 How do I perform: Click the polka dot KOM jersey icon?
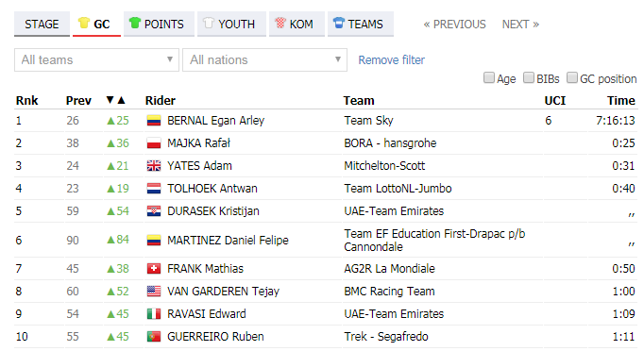click(x=280, y=23)
